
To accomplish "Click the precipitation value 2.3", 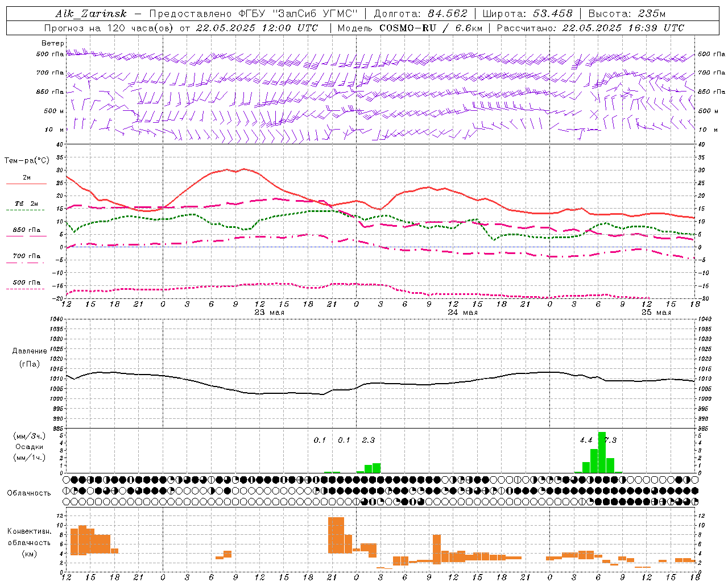I will (x=369, y=440).
